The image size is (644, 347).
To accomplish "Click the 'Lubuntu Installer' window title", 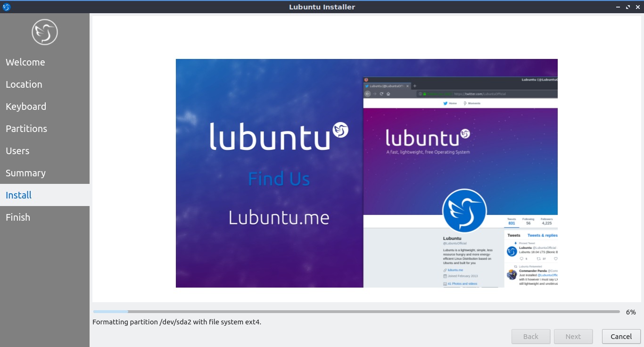I will pyautogui.click(x=322, y=7).
